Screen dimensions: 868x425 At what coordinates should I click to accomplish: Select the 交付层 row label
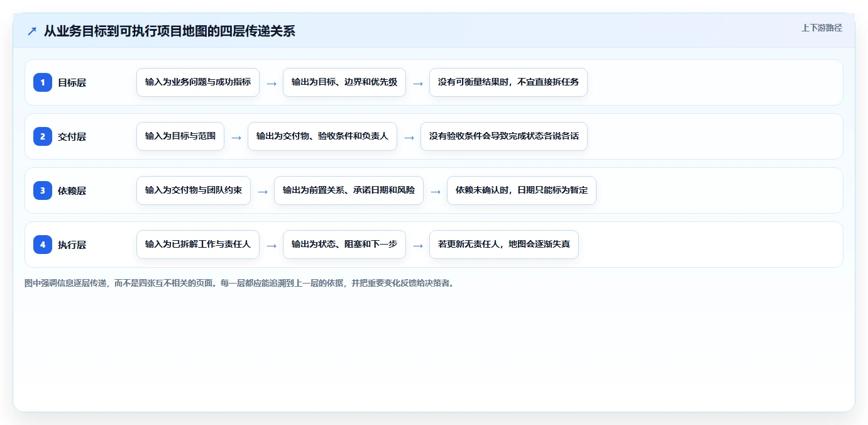pyautogui.click(x=72, y=136)
